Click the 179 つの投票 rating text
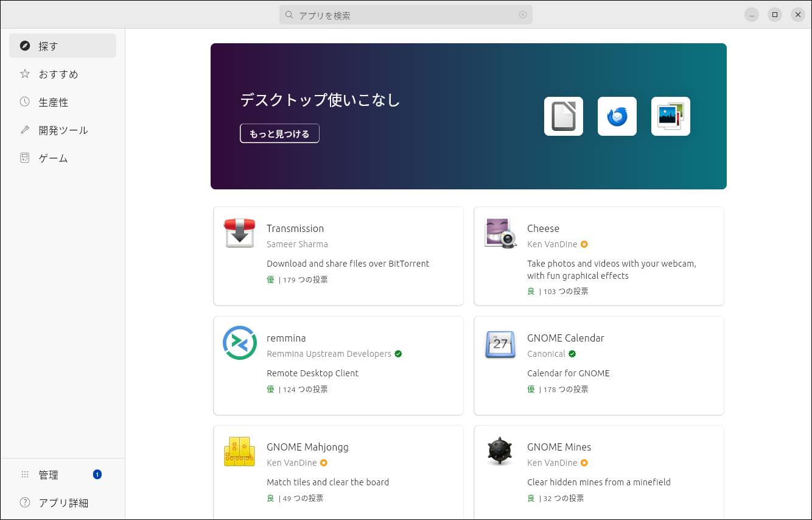 (305, 279)
